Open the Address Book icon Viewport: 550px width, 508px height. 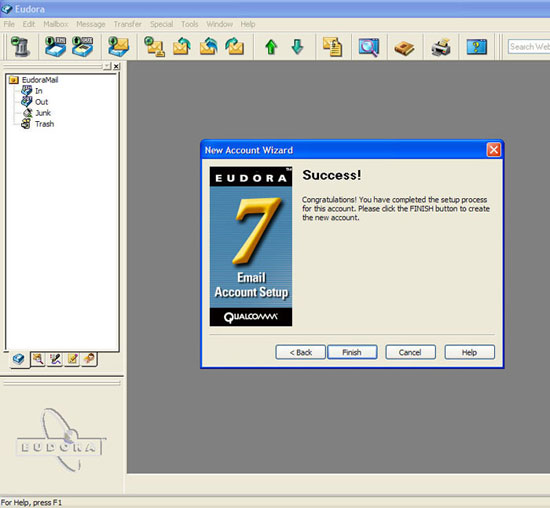click(404, 47)
